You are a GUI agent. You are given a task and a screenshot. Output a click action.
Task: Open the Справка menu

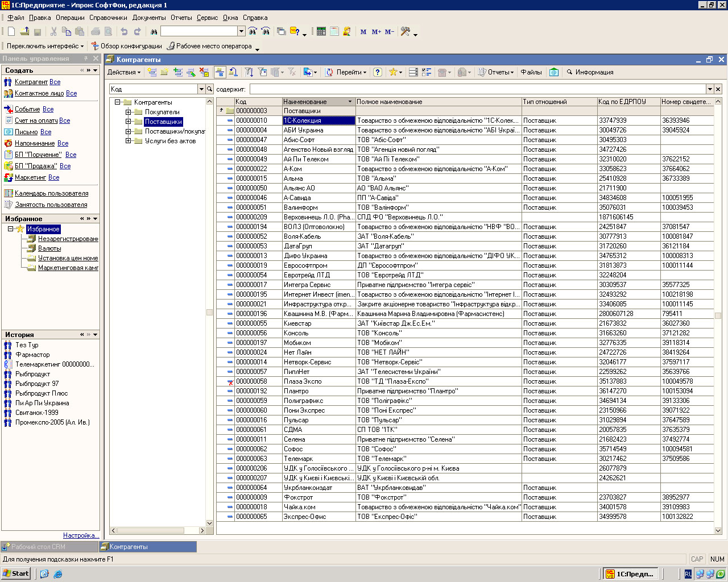(x=255, y=18)
